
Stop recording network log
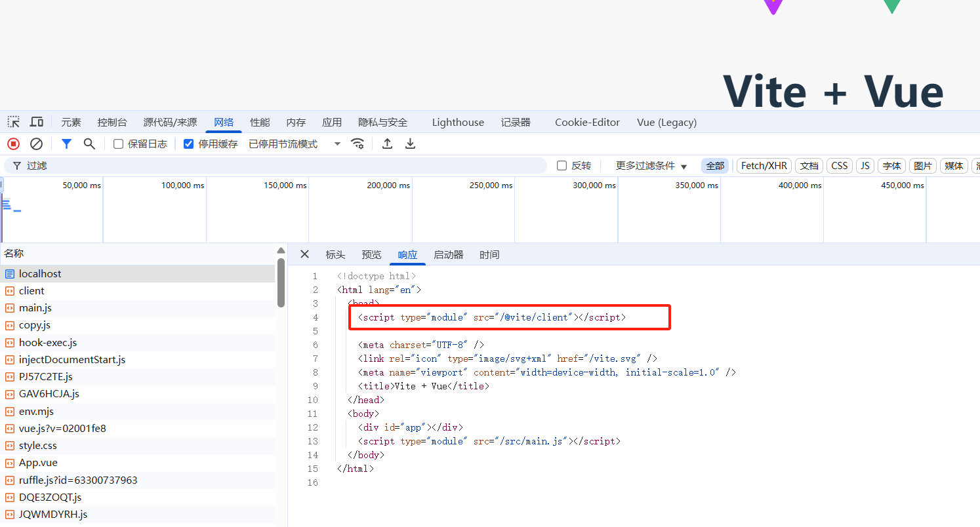click(x=13, y=144)
